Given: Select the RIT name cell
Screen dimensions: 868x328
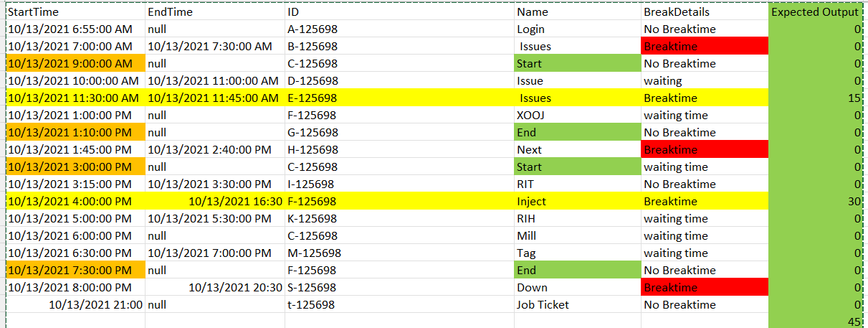Looking at the screenshot, I should coord(578,184).
